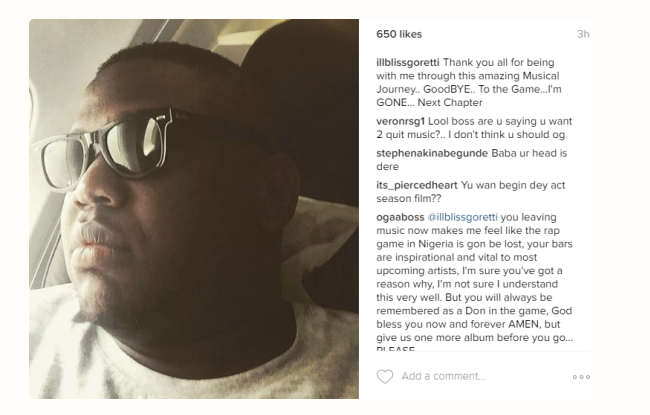Click the @illblissgoretti mention in the comment
Viewport: 650px width, 415px height.
click(462, 217)
